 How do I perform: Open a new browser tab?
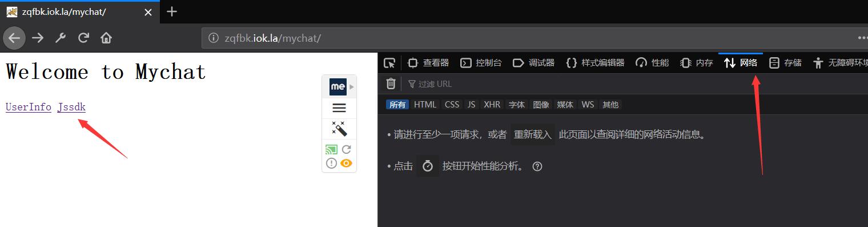pos(171,11)
